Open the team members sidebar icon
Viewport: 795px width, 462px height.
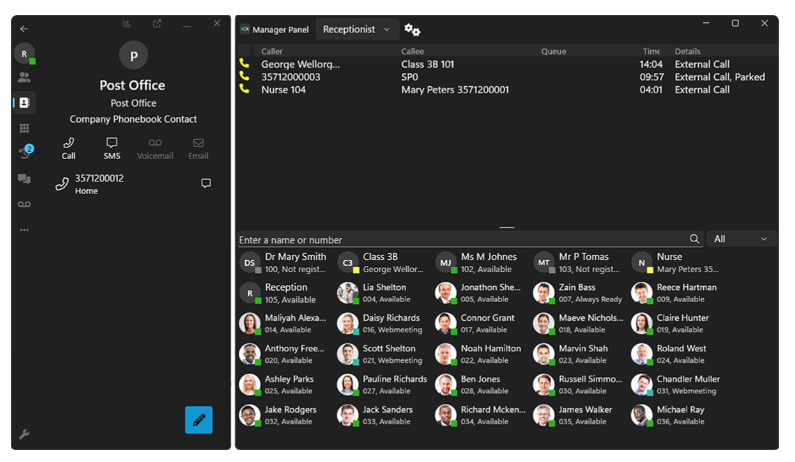point(24,77)
